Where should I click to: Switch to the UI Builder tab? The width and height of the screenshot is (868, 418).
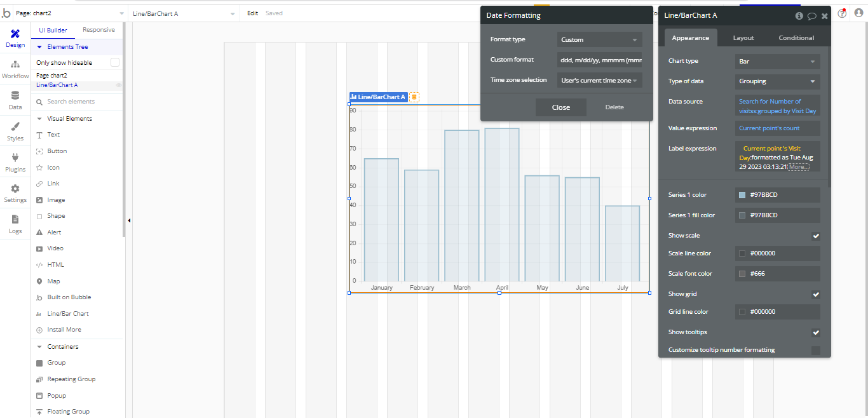pos(53,30)
